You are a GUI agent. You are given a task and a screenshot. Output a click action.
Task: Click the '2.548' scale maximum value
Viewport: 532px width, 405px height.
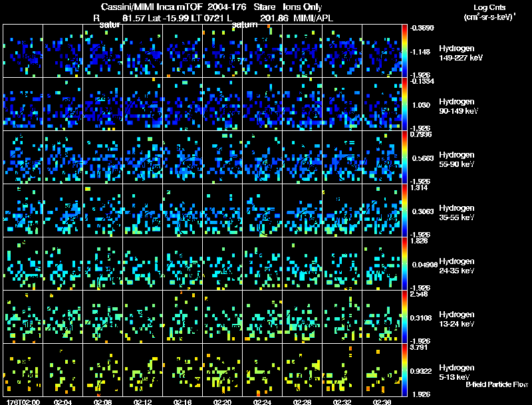[419, 295]
